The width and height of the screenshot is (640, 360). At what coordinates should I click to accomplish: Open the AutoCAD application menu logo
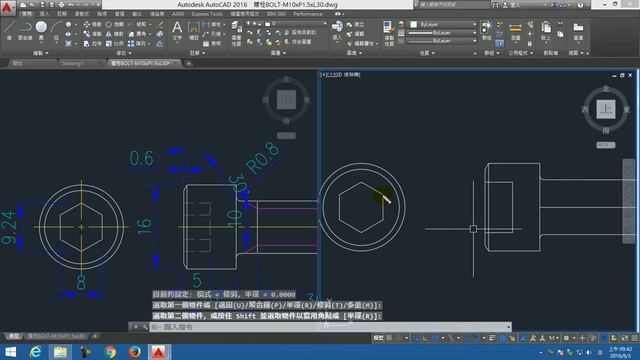7,7
